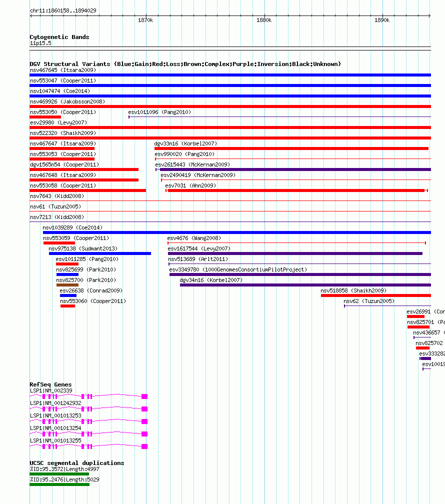Screen dimensions: 445x504
Task: Open the nsv1039289 (Coe2014) label
Action: [x=72, y=227]
